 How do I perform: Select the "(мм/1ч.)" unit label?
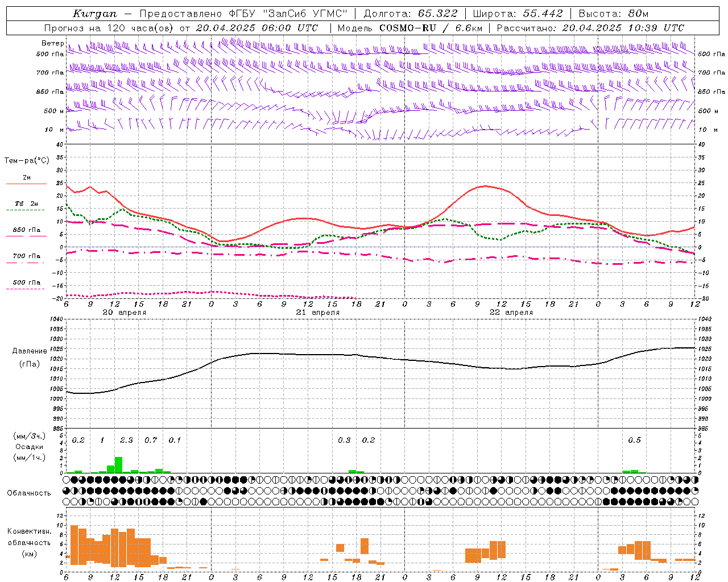[x=29, y=457]
